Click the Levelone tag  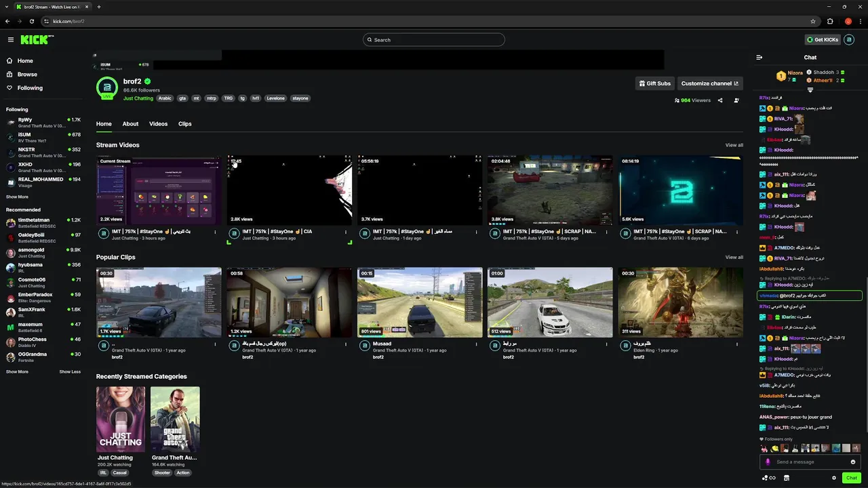point(275,98)
